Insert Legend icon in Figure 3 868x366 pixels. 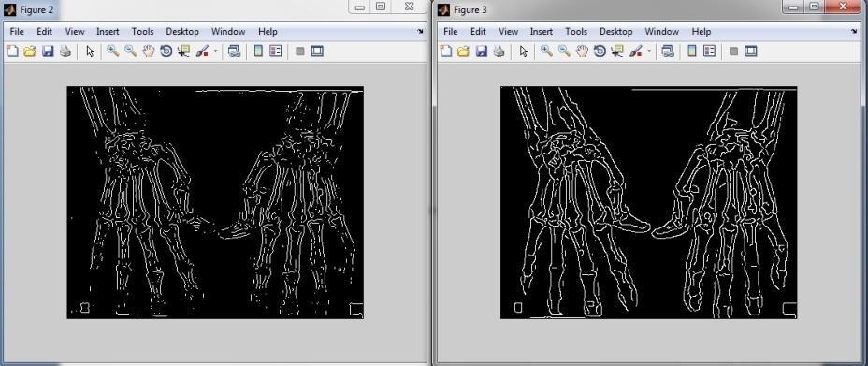[709, 51]
